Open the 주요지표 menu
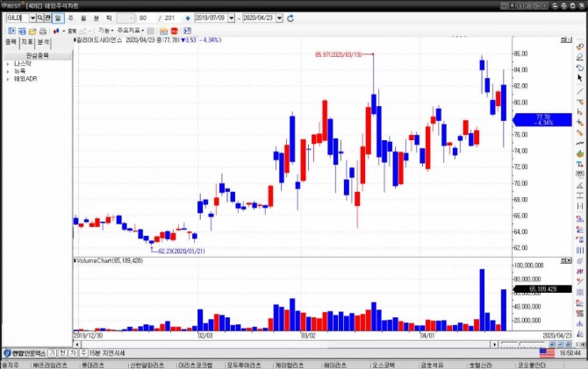The width and height of the screenshot is (588, 369). coord(131,31)
